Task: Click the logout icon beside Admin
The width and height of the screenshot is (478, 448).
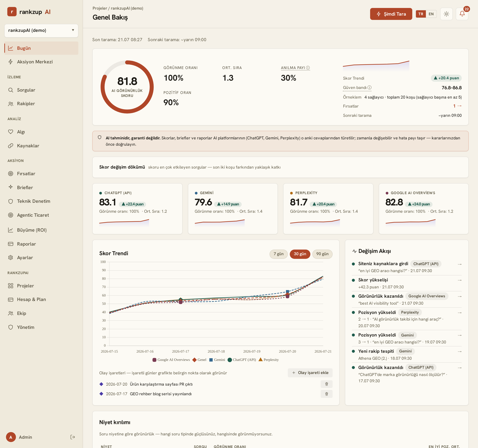Action: coord(73,437)
